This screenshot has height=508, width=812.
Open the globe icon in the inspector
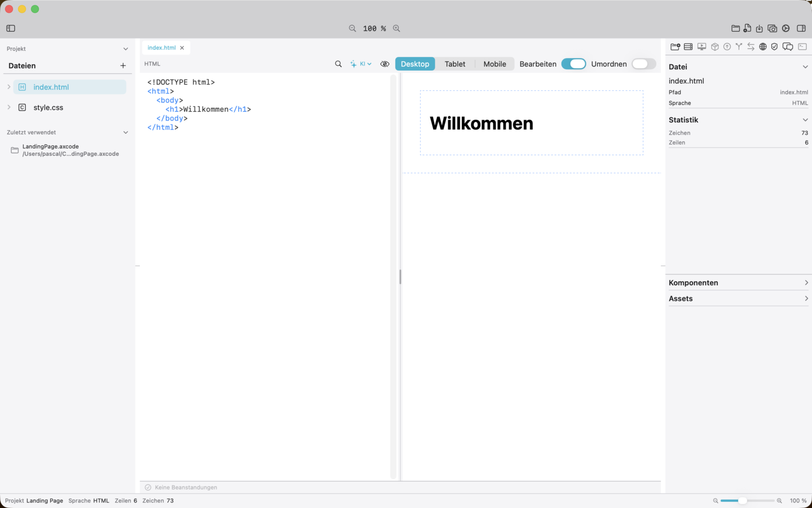tap(763, 47)
